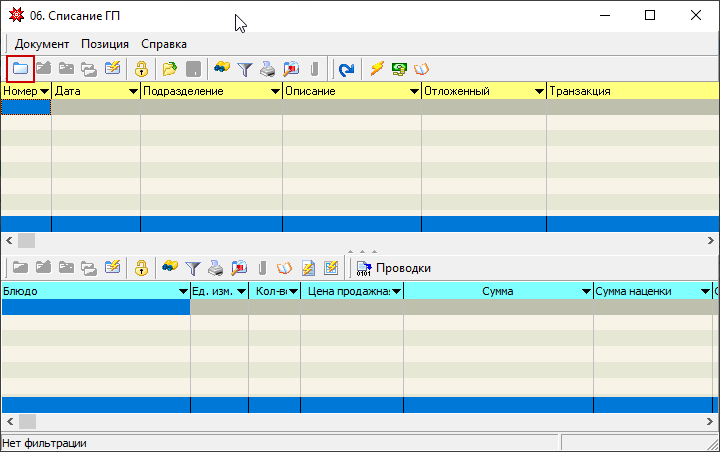Open the Сумма наценки column dropdown
Image resolution: width=720 pixels, height=452 pixels.
coord(705,291)
